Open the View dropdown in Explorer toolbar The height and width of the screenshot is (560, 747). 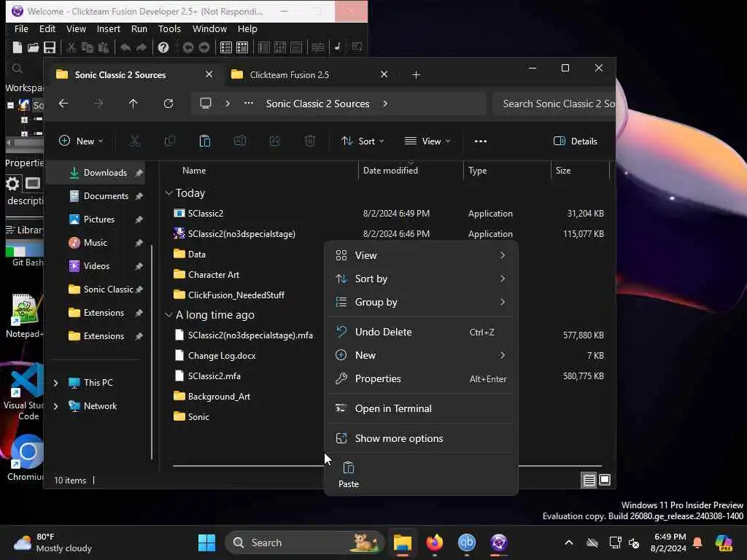click(x=427, y=141)
